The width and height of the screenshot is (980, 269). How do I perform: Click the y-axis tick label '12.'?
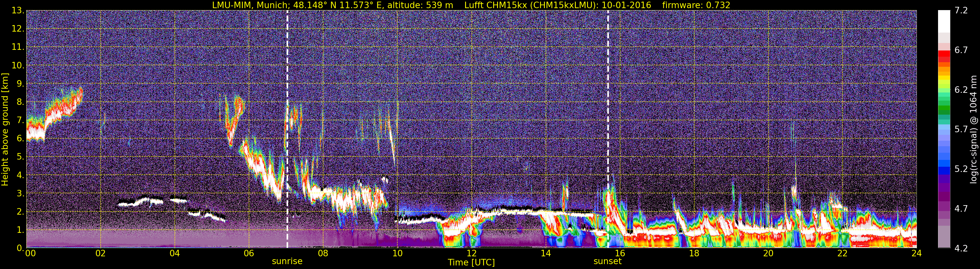(18, 29)
